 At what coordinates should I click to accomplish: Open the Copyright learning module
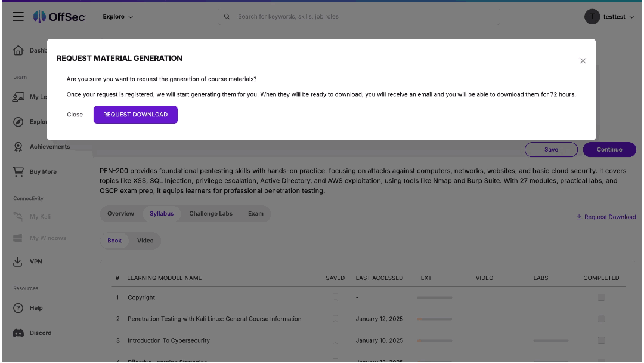tap(141, 297)
